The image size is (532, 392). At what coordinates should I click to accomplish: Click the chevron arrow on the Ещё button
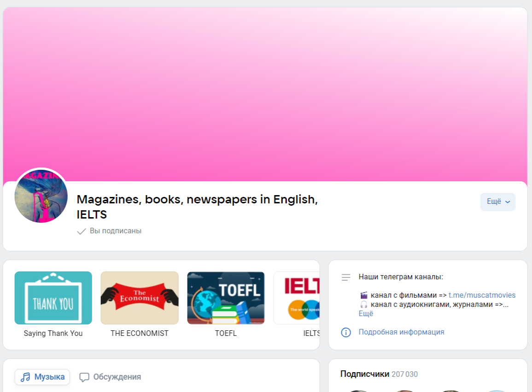tap(507, 202)
